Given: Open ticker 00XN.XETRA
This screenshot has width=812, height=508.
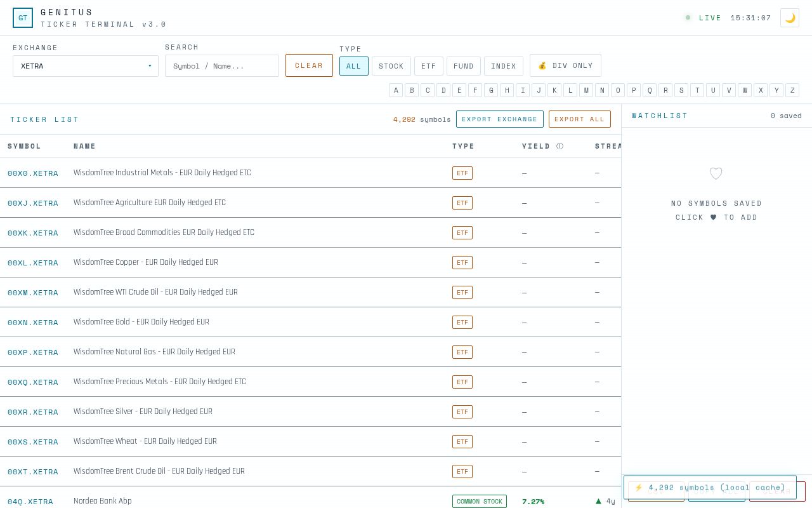Looking at the screenshot, I should (x=33, y=323).
